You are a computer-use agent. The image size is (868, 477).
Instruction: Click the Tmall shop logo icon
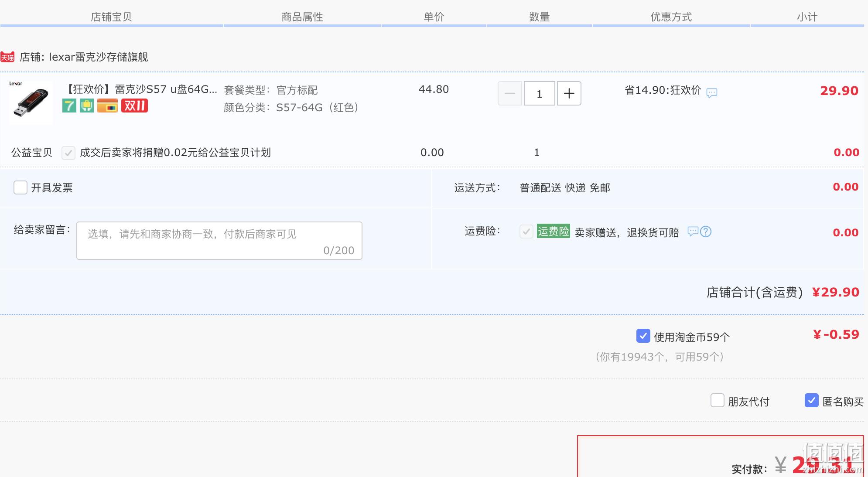tap(7, 57)
